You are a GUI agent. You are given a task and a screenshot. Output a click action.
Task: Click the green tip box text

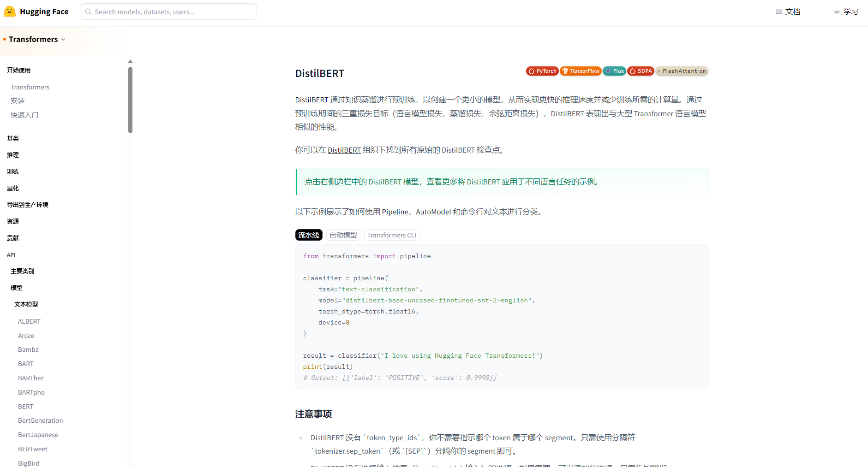[x=452, y=182]
